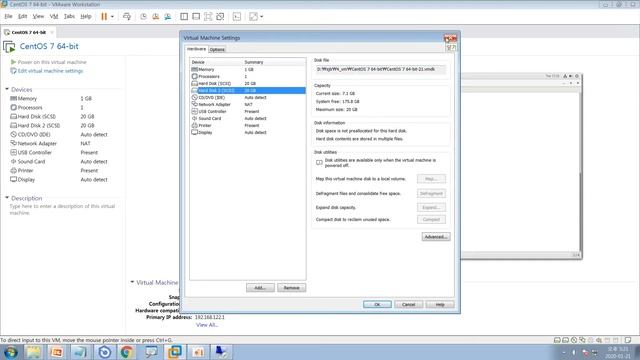Open Windows Start button
Image resolution: width=640 pixels, height=360 pixels.
click(11, 352)
